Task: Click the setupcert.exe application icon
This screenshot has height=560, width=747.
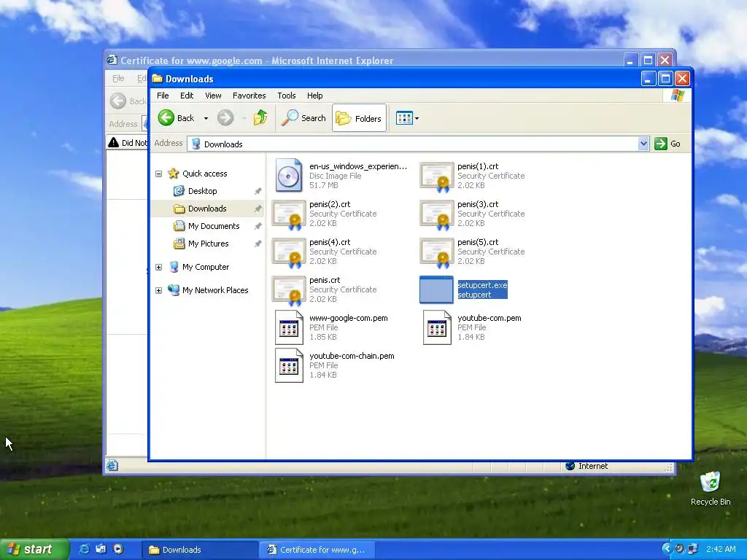Action: coord(436,289)
